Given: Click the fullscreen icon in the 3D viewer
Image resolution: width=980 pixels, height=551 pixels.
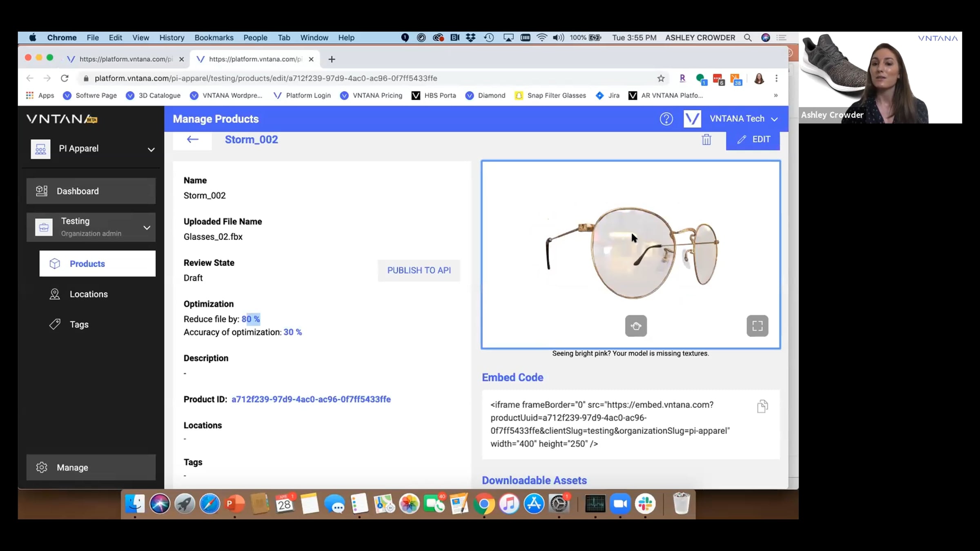Looking at the screenshot, I should (757, 326).
